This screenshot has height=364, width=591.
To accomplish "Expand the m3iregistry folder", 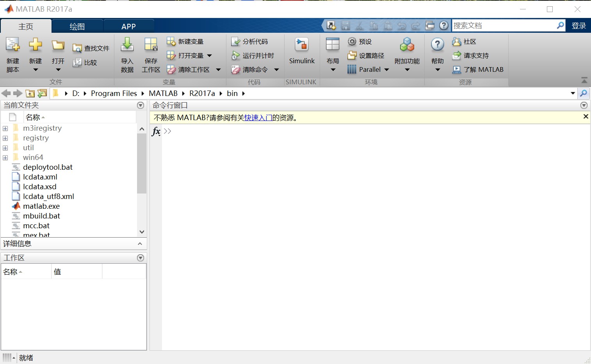I will 5,128.
